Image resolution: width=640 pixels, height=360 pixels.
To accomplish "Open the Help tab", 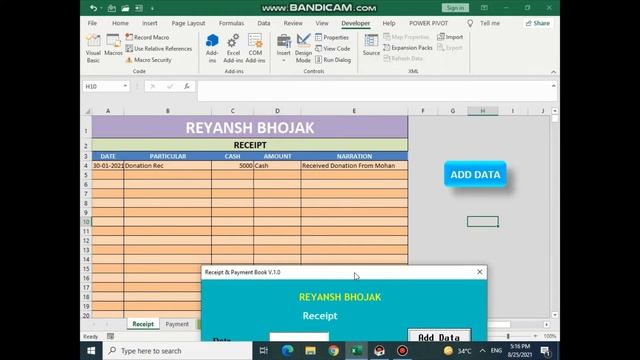I will 389,23.
